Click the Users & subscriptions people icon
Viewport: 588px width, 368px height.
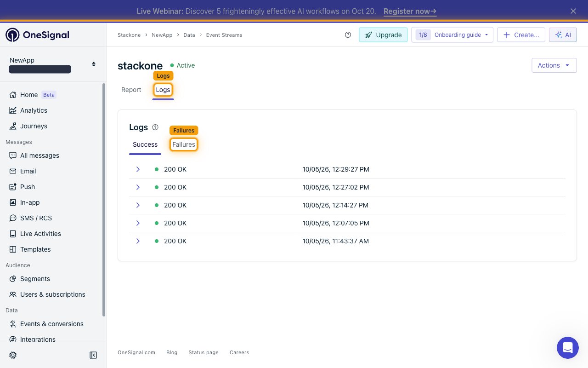click(13, 294)
